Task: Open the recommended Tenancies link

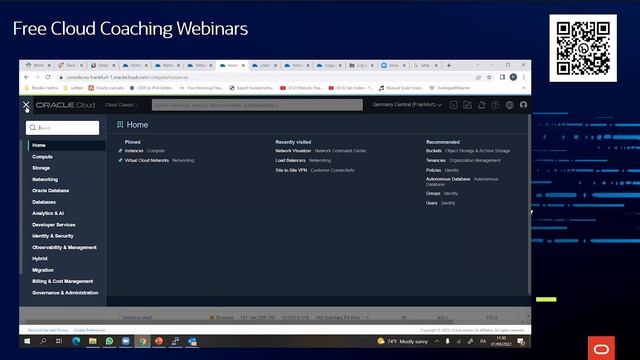Action: pyautogui.click(x=436, y=160)
